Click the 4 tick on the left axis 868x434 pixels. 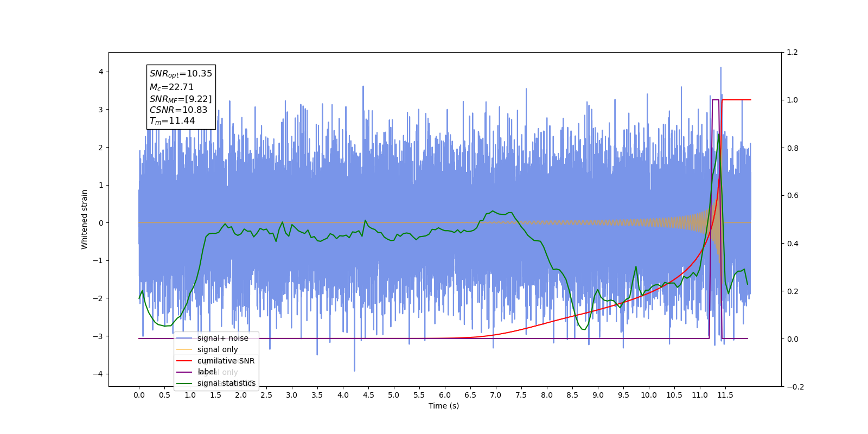[x=101, y=72]
